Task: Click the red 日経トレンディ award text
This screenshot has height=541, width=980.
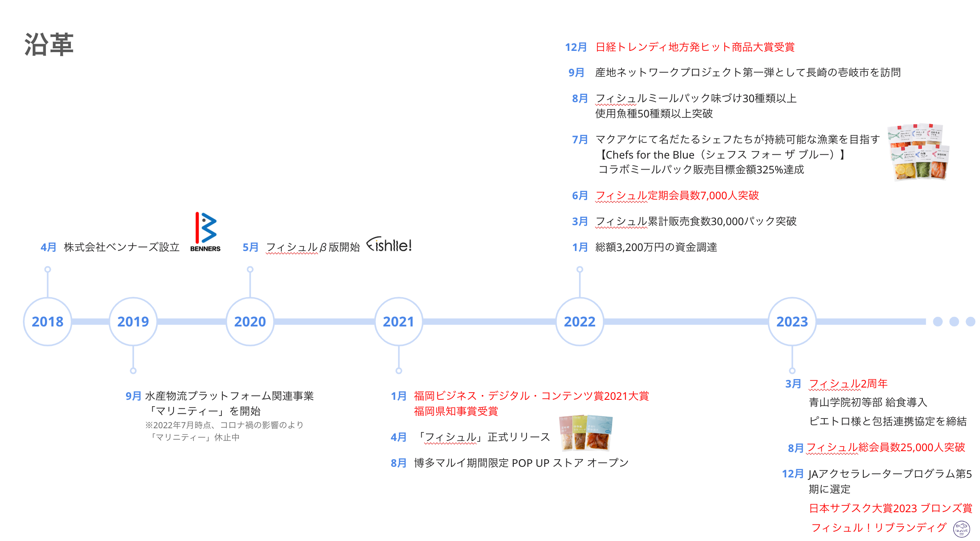Action: pyautogui.click(x=694, y=47)
